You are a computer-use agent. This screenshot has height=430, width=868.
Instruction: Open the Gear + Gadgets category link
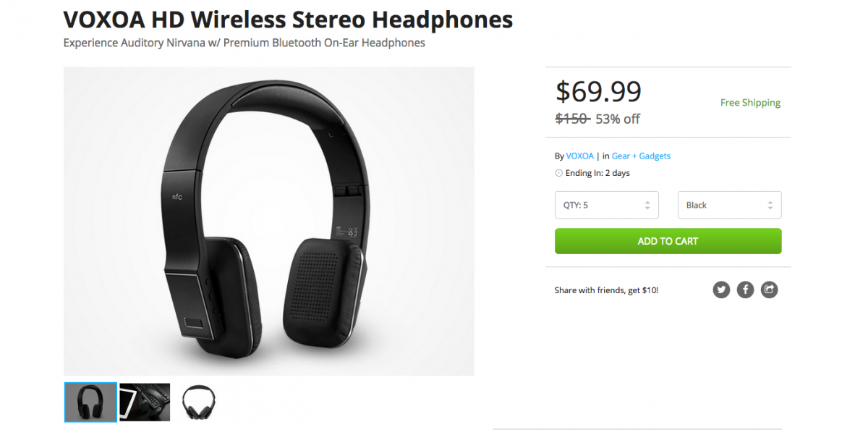[x=641, y=156]
